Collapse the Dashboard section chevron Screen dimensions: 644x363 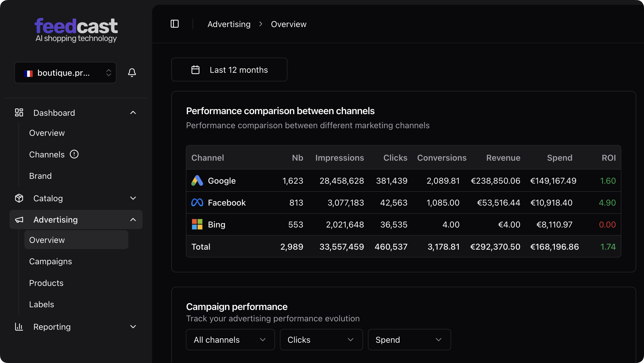[133, 113]
